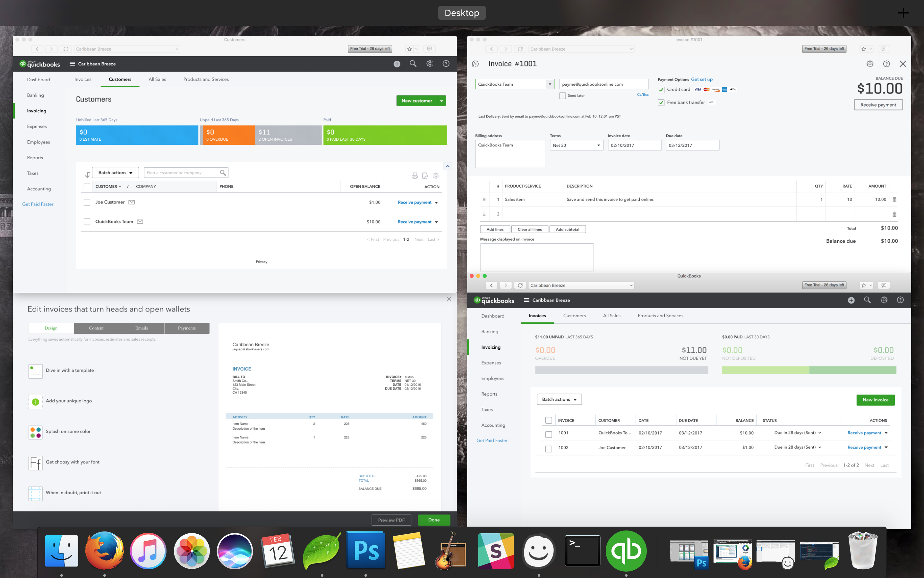Image resolution: width=924 pixels, height=578 pixels.
Task: Open help icon in Customers window header
Action: (x=446, y=64)
